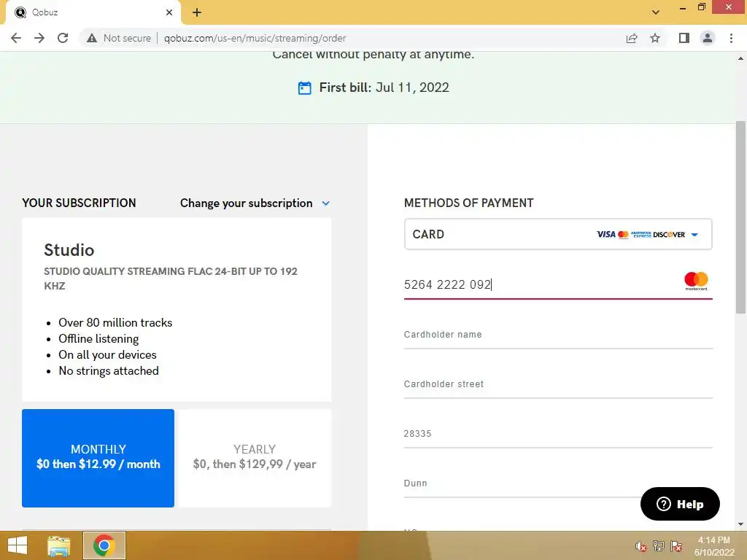This screenshot has height=560, width=747.
Task: Go back using browser back arrow
Action: click(x=16, y=38)
